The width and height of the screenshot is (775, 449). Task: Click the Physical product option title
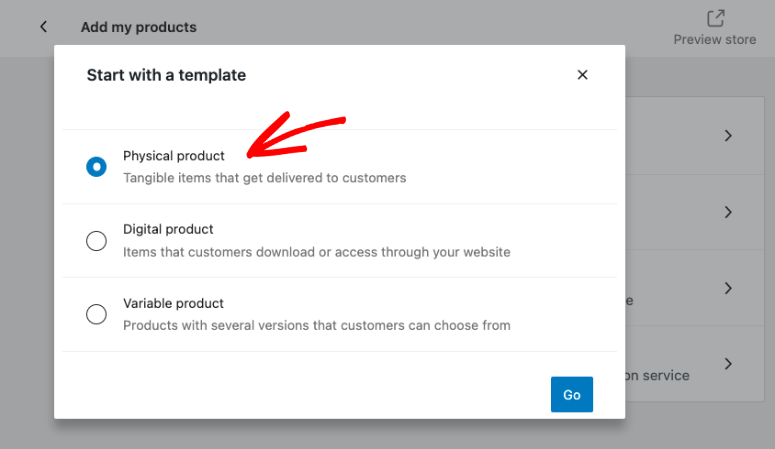click(174, 156)
